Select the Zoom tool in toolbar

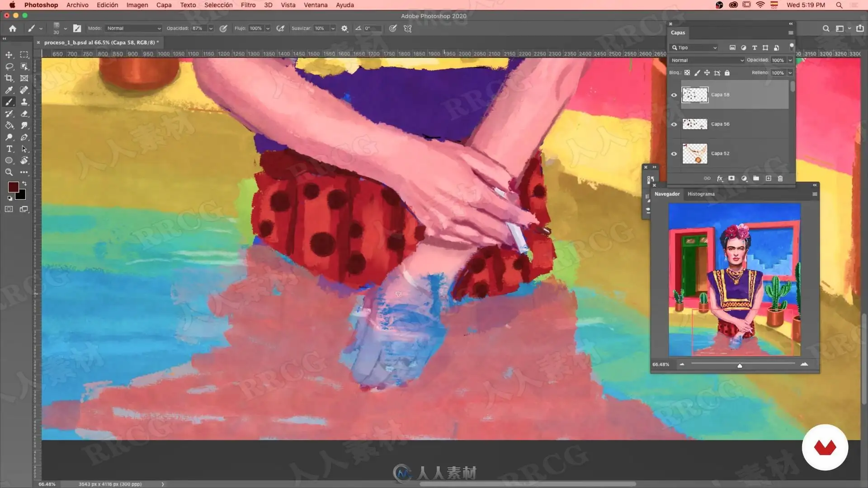pyautogui.click(x=9, y=172)
